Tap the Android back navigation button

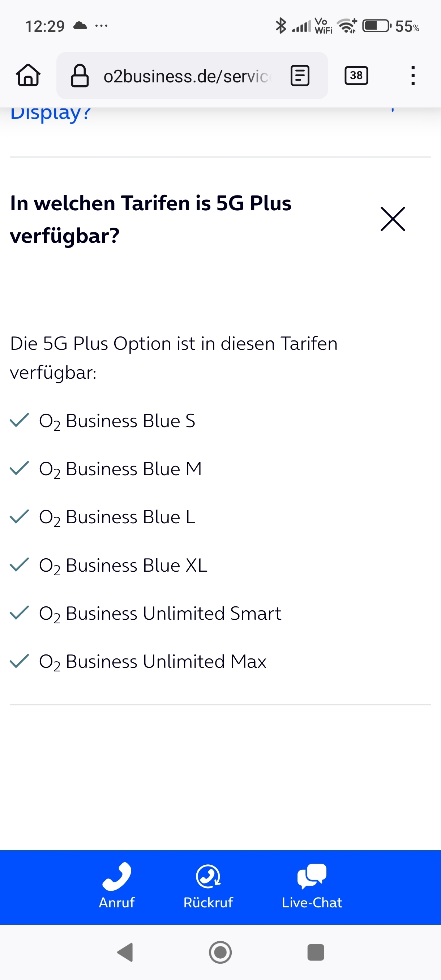tap(125, 952)
